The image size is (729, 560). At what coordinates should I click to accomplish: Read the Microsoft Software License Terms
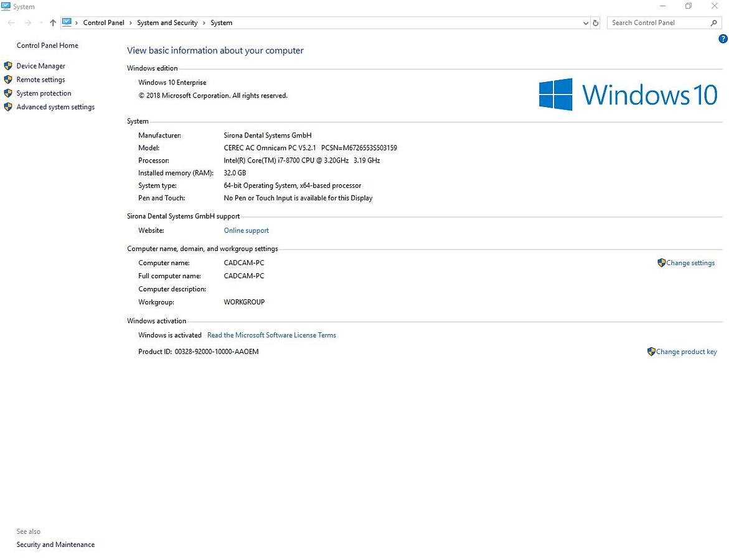click(x=271, y=335)
